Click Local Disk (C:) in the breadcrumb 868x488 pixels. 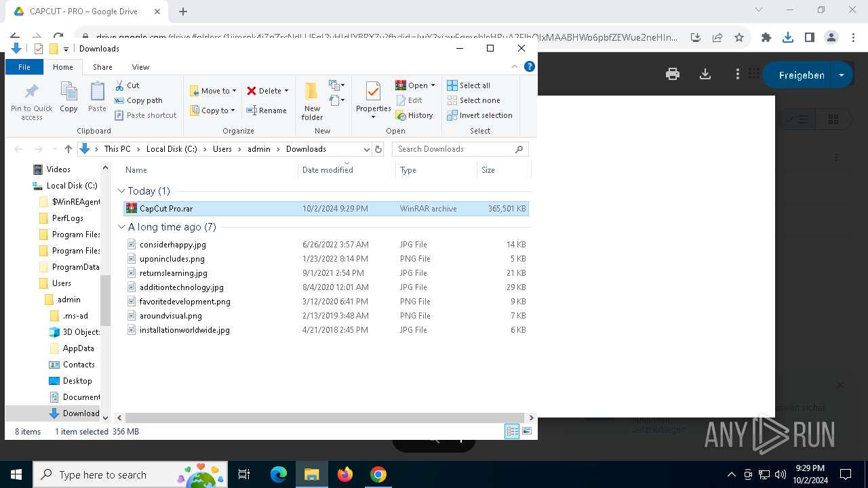(x=172, y=149)
